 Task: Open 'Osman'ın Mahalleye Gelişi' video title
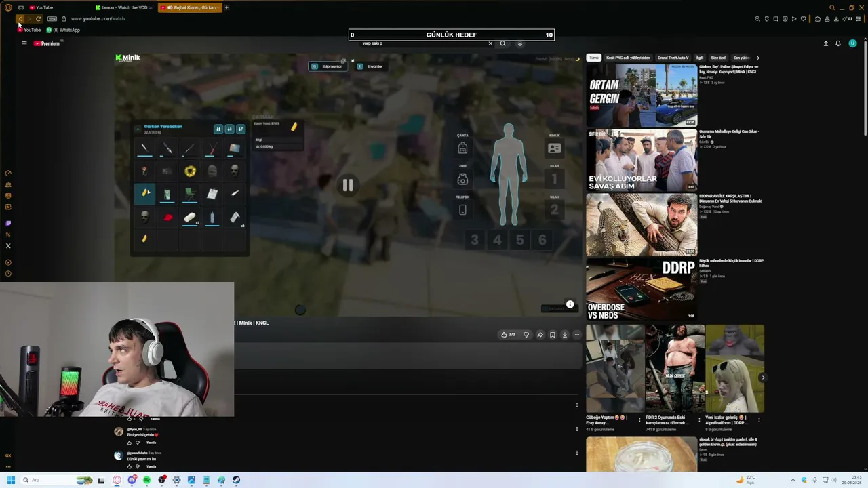point(729,134)
